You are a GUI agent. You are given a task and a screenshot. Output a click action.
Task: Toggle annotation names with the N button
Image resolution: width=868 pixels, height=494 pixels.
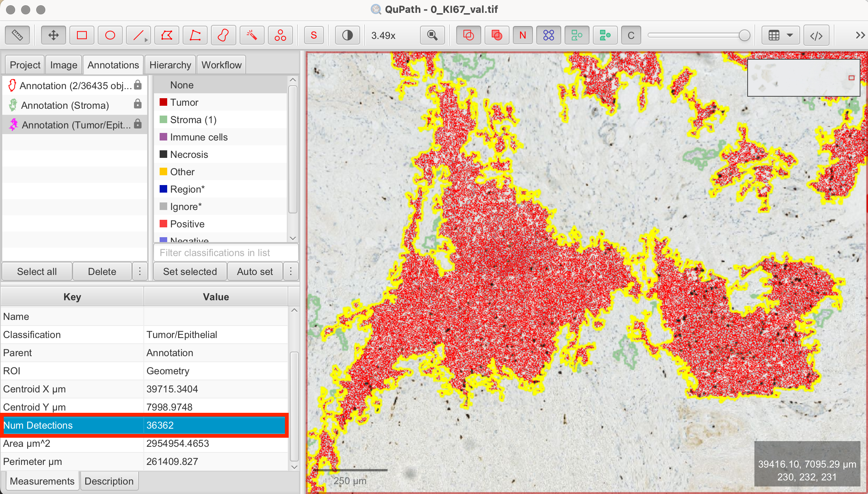tap(522, 35)
